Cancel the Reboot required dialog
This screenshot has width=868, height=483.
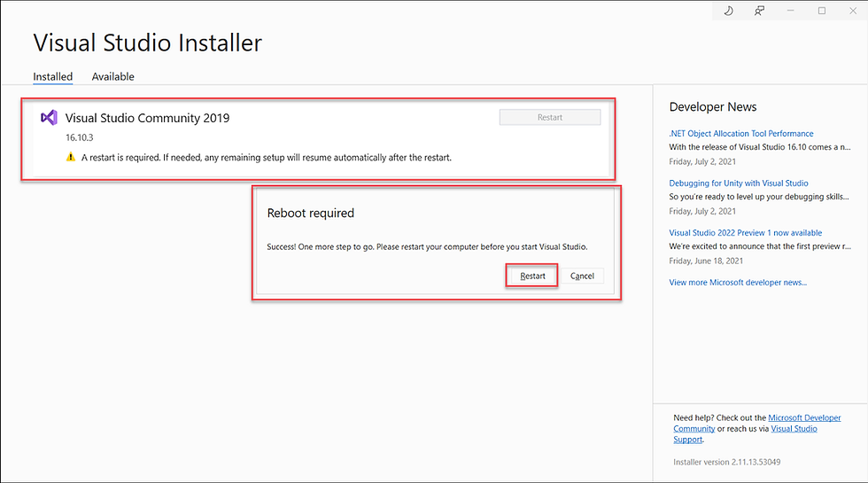pos(582,276)
